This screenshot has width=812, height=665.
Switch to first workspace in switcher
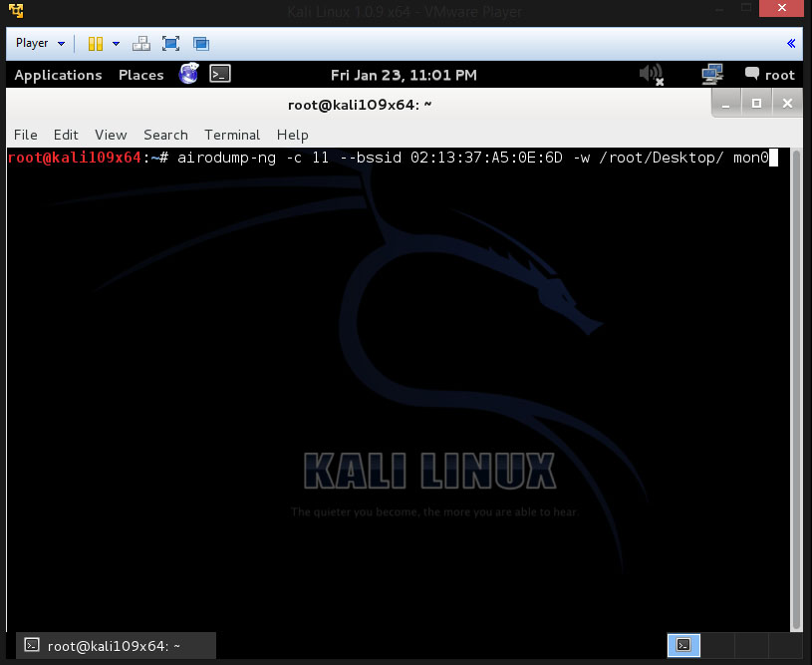[683, 645]
